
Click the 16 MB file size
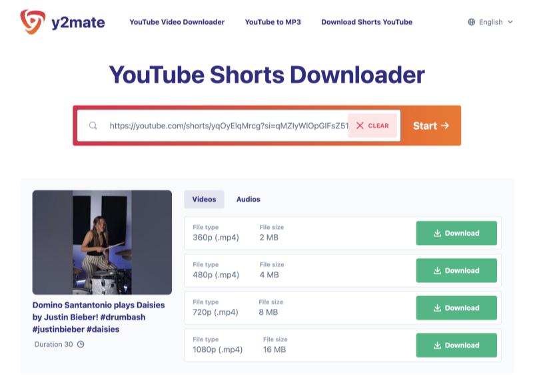(x=274, y=349)
